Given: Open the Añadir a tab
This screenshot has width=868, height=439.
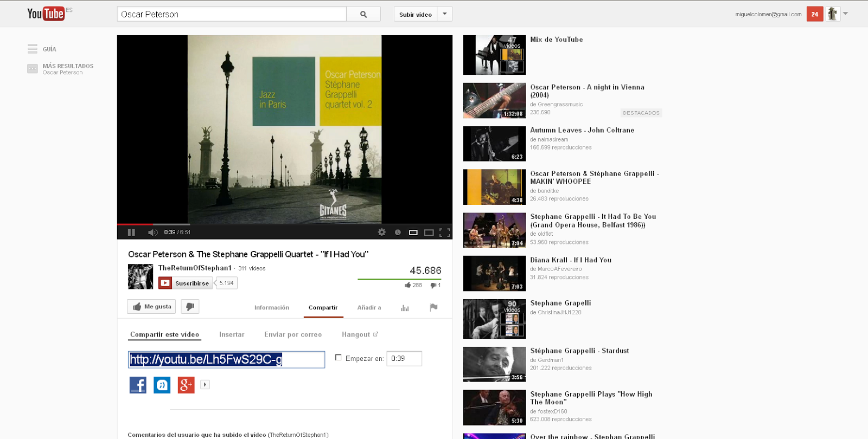Looking at the screenshot, I should (369, 307).
